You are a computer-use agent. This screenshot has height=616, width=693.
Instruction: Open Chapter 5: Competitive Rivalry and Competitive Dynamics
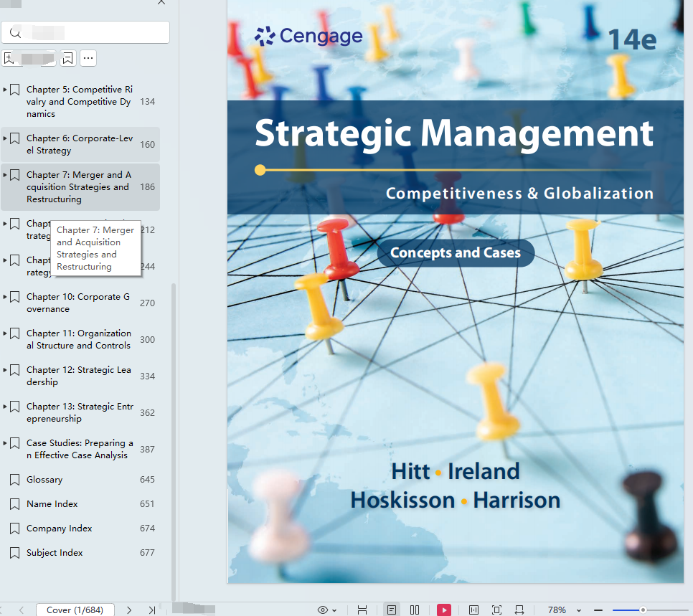[80, 102]
